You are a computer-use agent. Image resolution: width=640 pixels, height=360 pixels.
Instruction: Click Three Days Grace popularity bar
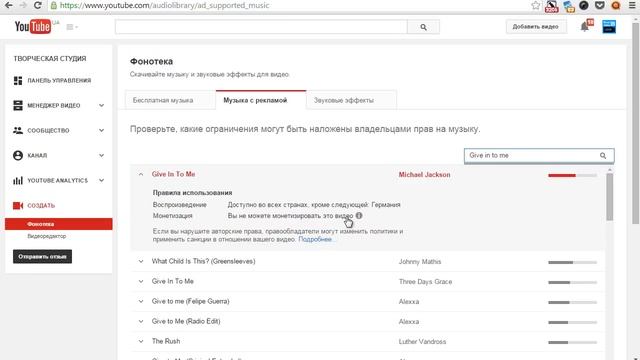point(572,282)
